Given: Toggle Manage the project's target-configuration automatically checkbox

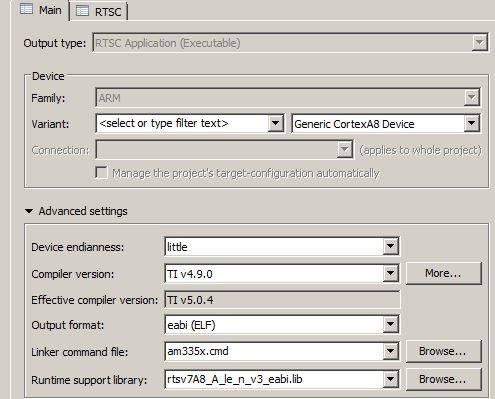Looking at the screenshot, I should coord(101,173).
